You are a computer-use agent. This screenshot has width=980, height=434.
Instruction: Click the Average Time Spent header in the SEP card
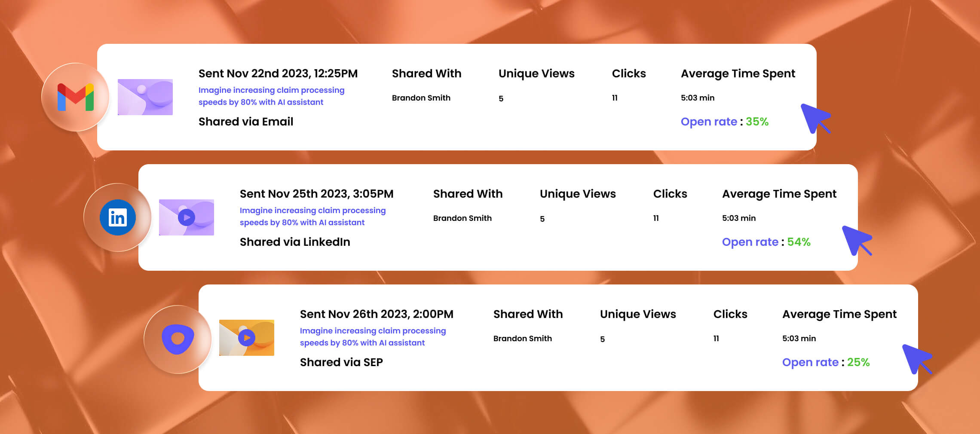coord(839,314)
